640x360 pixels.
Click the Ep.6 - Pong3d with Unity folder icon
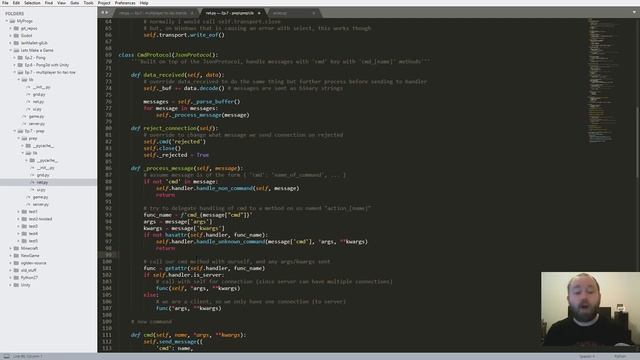pos(20,65)
